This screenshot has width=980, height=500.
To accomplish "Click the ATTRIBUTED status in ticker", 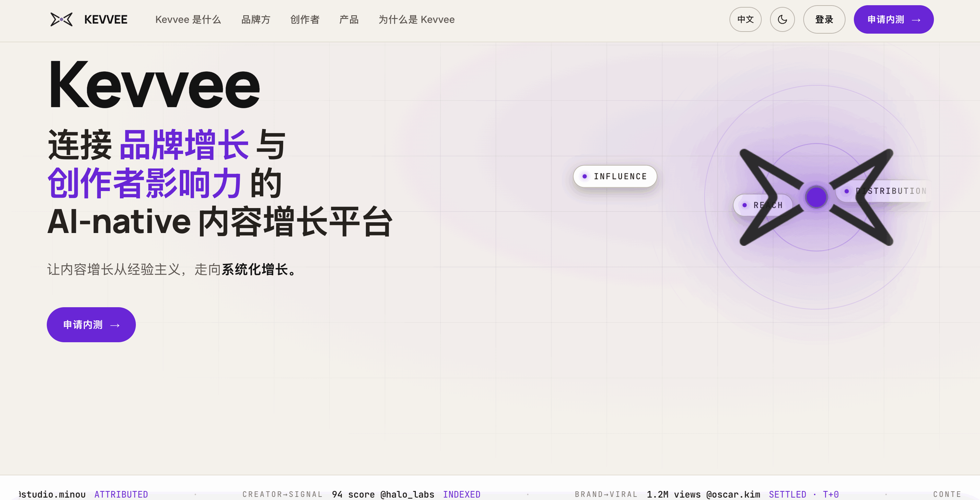I will [x=121, y=494].
